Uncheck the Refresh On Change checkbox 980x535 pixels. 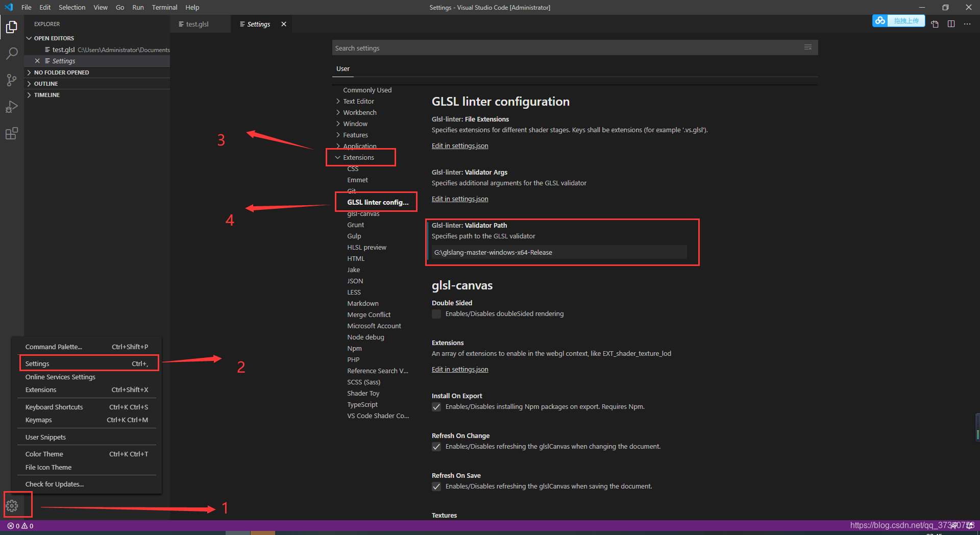tap(436, 447)
